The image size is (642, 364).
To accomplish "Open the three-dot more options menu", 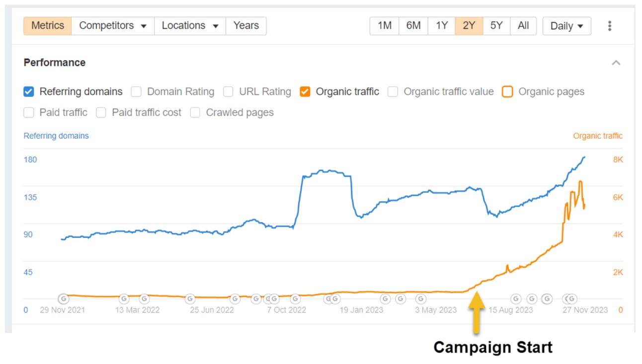I will pyautogui.click(x=609, y=26).
